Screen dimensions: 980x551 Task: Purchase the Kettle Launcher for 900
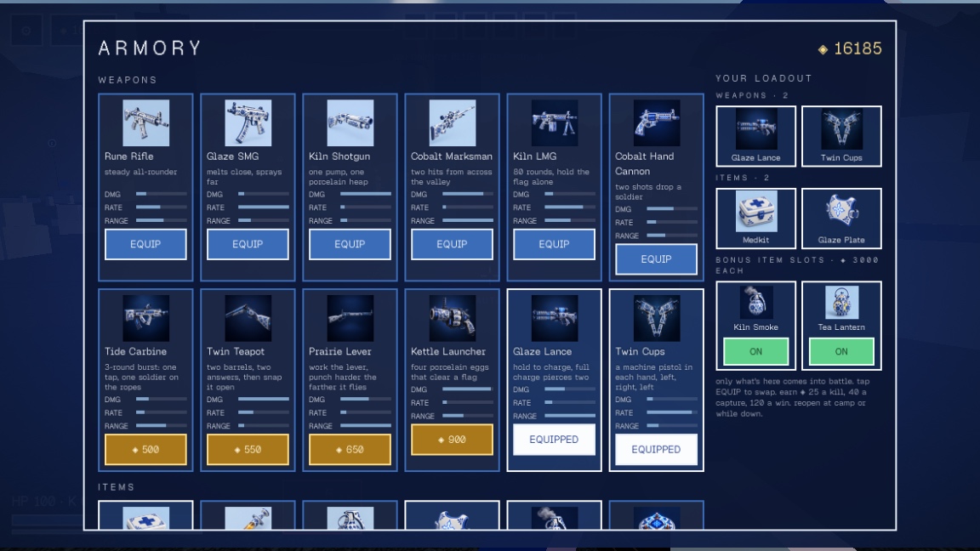coord(452,440)
